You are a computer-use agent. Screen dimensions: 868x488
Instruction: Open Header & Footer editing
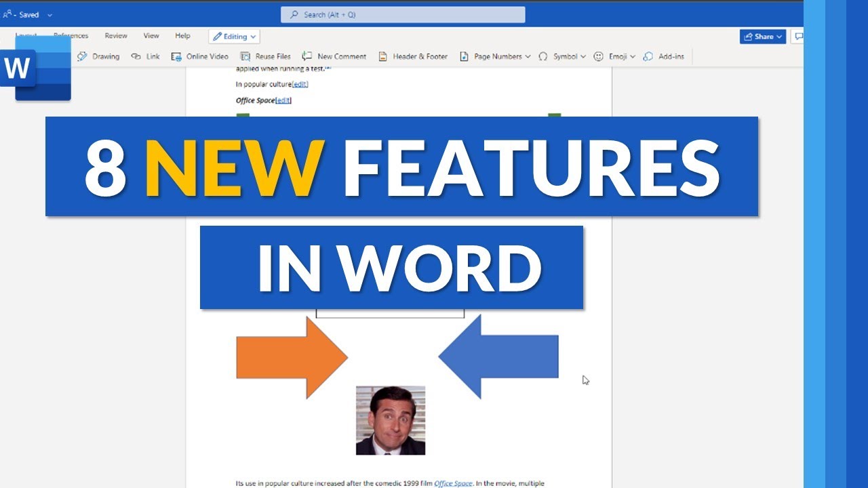413,56
